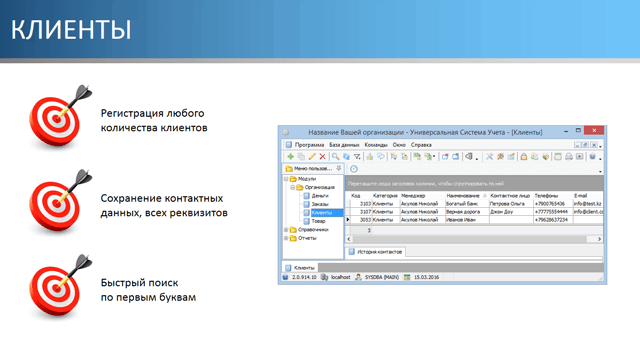Open the База данных menu
This screenshot has height=360, width=640.
(344, 145)
